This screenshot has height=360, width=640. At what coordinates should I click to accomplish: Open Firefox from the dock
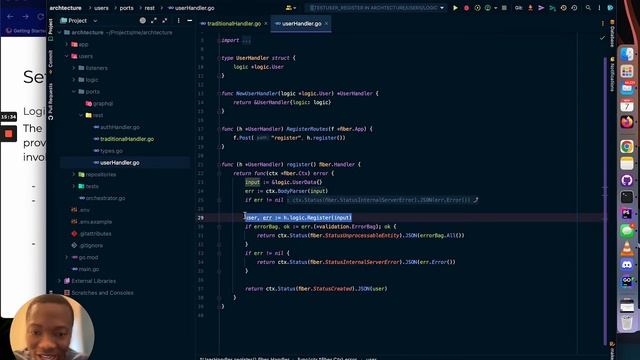tap(627, 122)
